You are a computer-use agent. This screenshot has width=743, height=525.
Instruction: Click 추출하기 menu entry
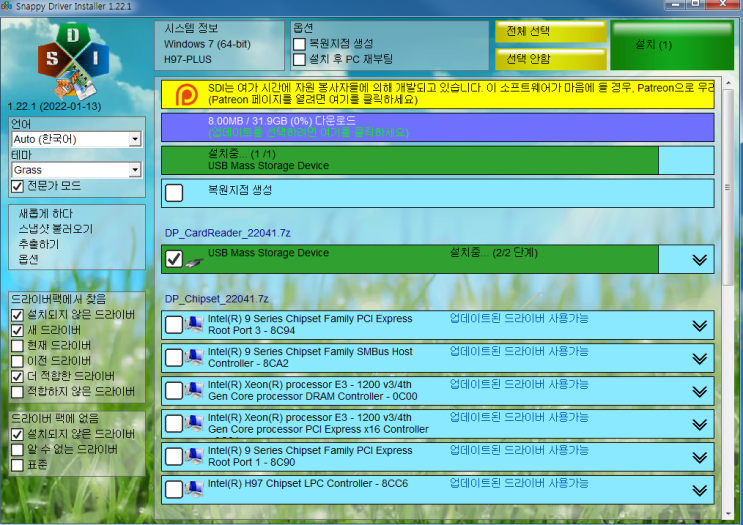coord(39,244)
